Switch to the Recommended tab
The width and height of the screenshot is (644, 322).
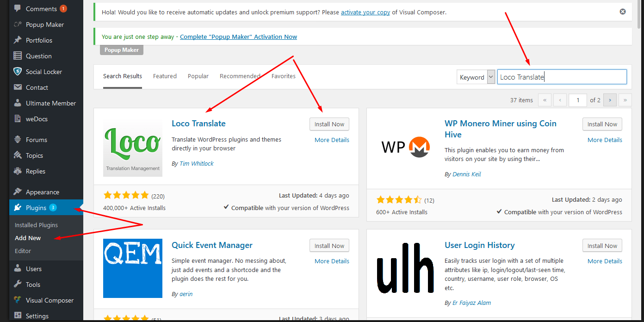[x=240, y=76]
